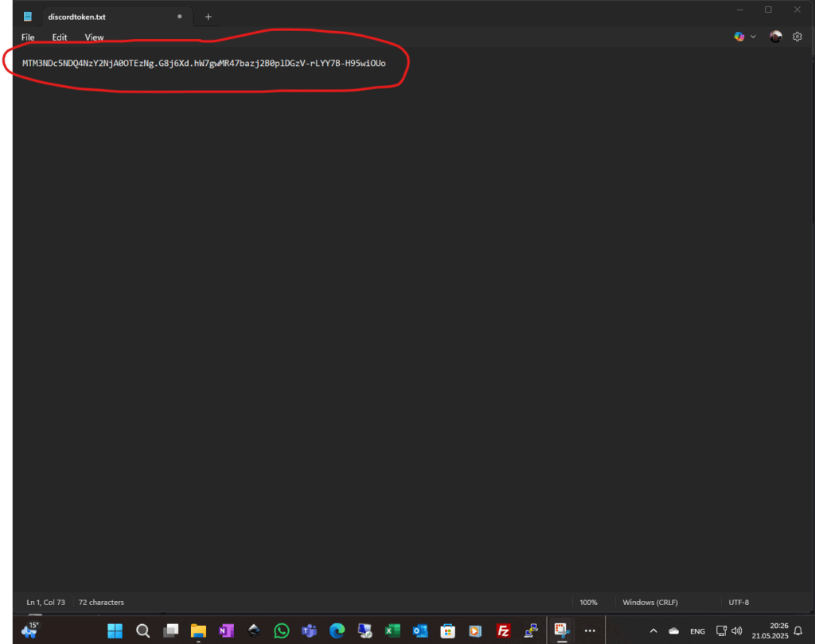Launch Microsoft Edge from taskbar
This screenshot has width=815, height=644.
pos(337,631)
